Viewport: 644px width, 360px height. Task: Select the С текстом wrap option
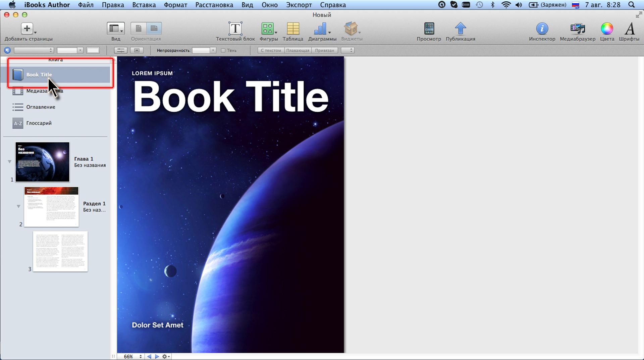[x=271, y=50]
